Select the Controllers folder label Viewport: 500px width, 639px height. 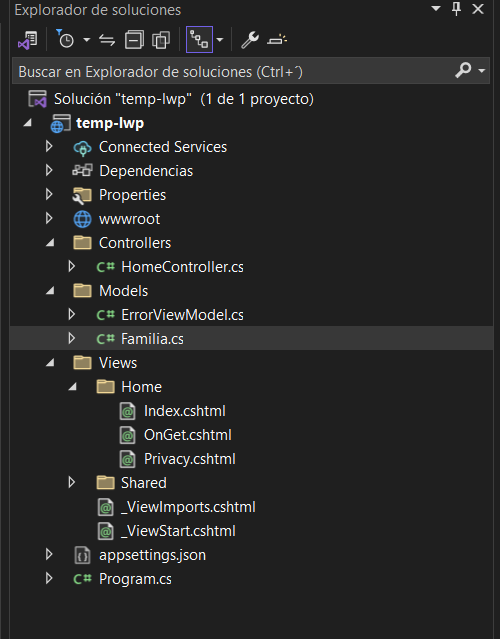[135, 243]
